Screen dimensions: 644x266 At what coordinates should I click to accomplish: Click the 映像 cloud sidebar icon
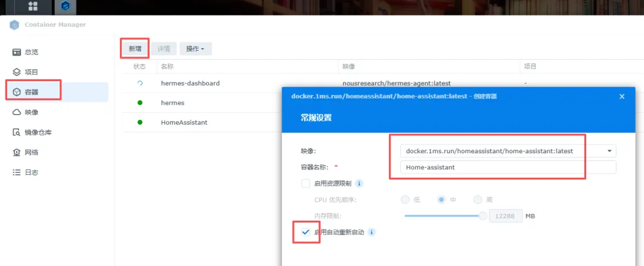pyautogui.click(x=17, y=112)
